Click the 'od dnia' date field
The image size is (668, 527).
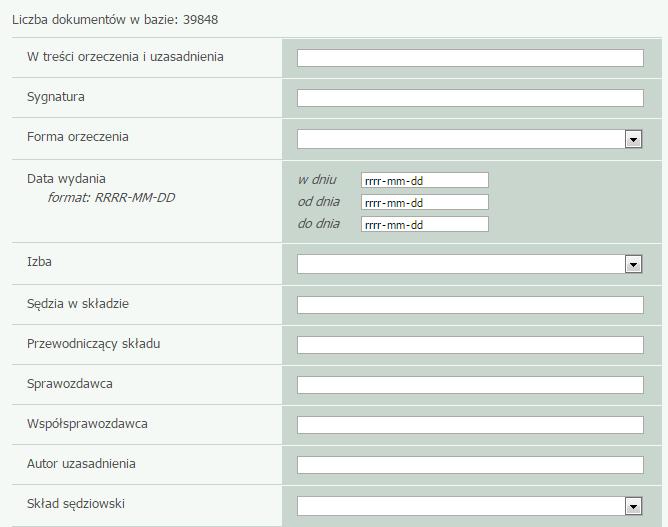425,202
